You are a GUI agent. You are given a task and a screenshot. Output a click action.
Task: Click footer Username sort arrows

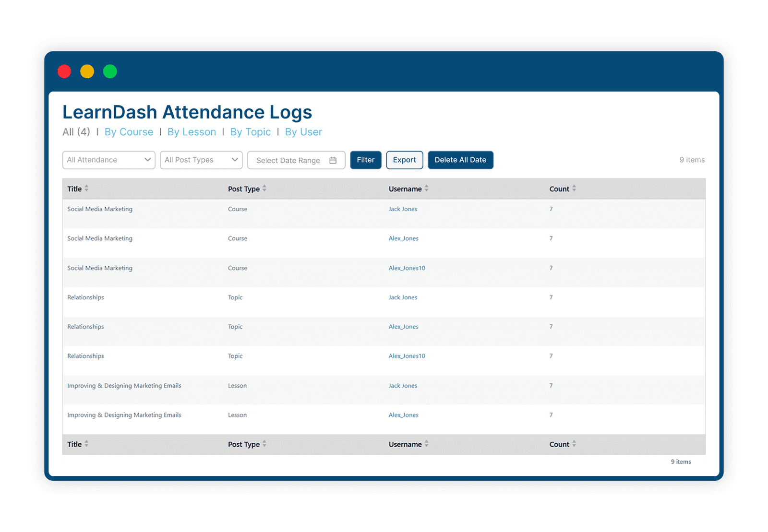click(426, 444)
